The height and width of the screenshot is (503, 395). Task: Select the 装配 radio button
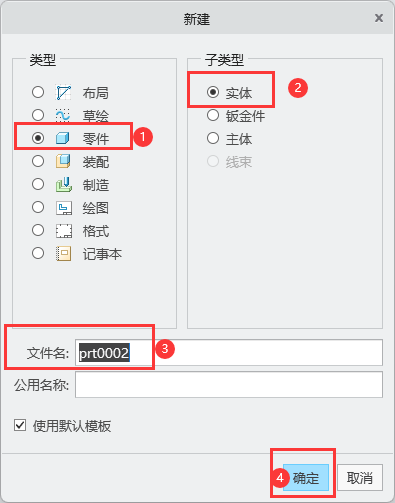(x=38, y=161)
